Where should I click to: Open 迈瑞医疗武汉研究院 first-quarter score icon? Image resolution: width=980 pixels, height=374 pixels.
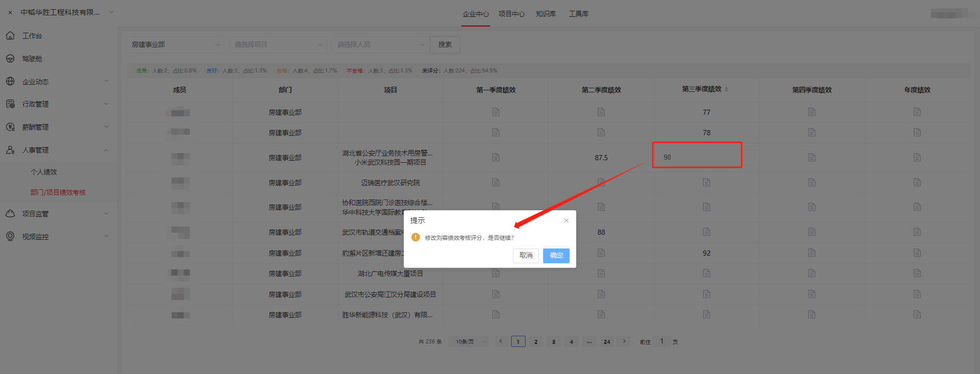(496, 182)
